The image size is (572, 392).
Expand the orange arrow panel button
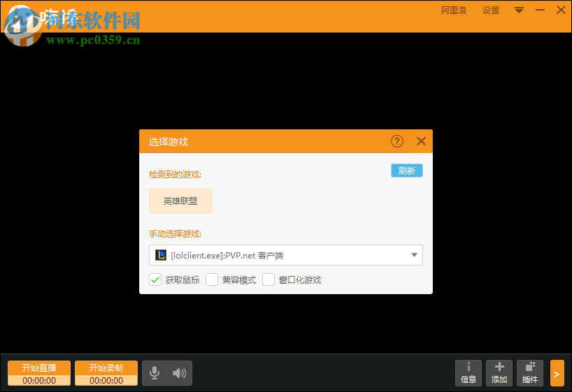coord(557,373)
